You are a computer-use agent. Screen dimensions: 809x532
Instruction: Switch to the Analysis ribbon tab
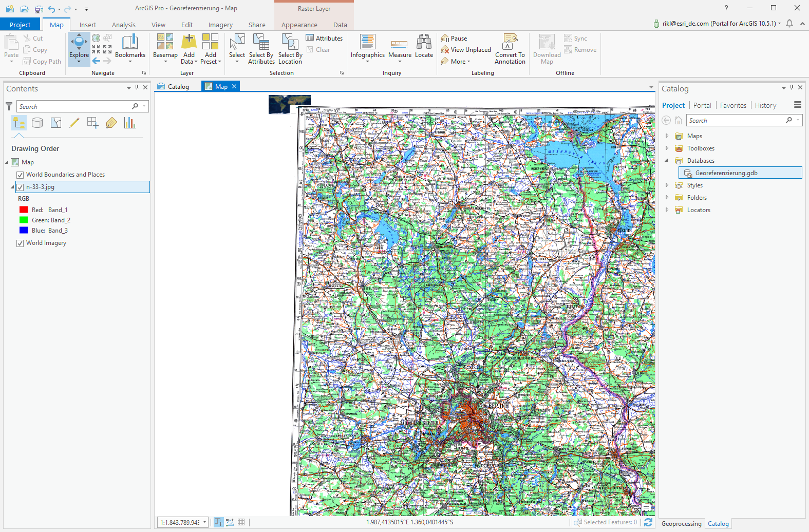click(x=124, y=25)
